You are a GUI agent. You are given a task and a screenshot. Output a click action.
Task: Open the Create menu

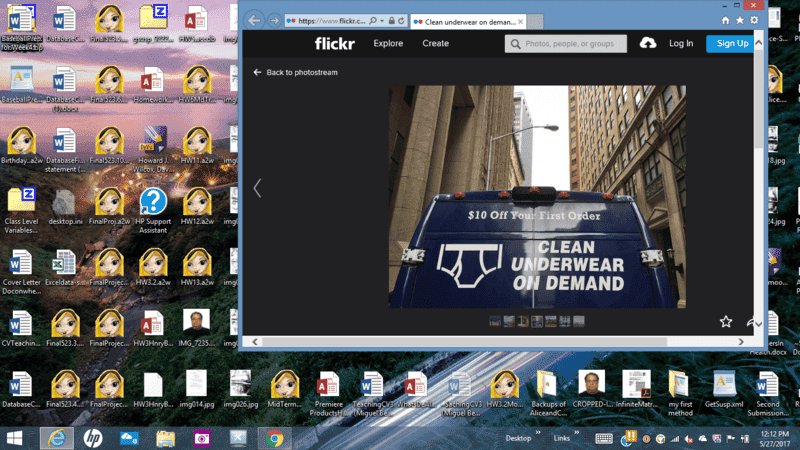435,43
